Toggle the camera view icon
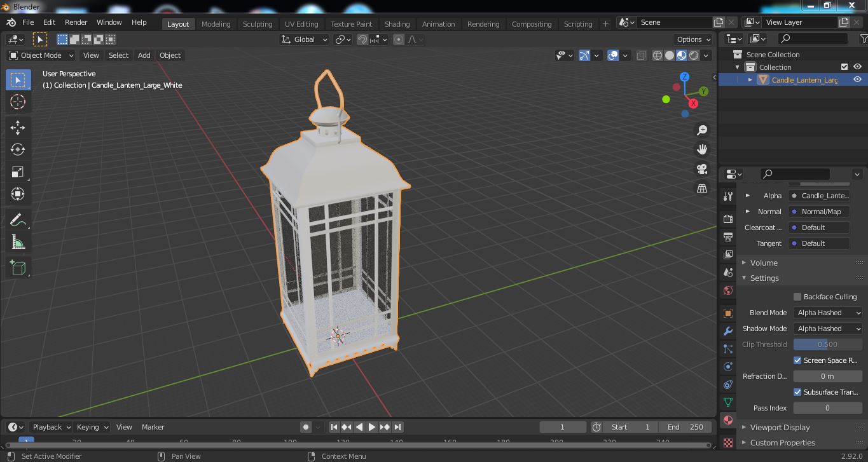This screenshot has height=462, width=868. pyautogui.click(x=702, y=169)
